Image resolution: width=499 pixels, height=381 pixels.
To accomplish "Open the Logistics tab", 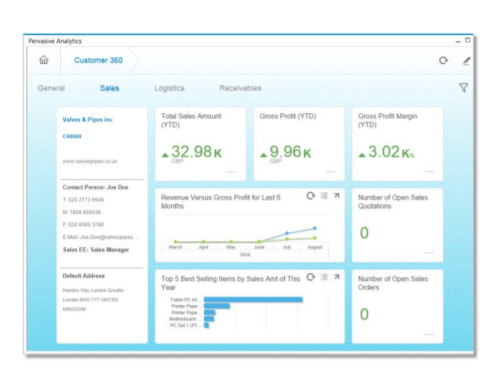I will [x=169, y=88].
